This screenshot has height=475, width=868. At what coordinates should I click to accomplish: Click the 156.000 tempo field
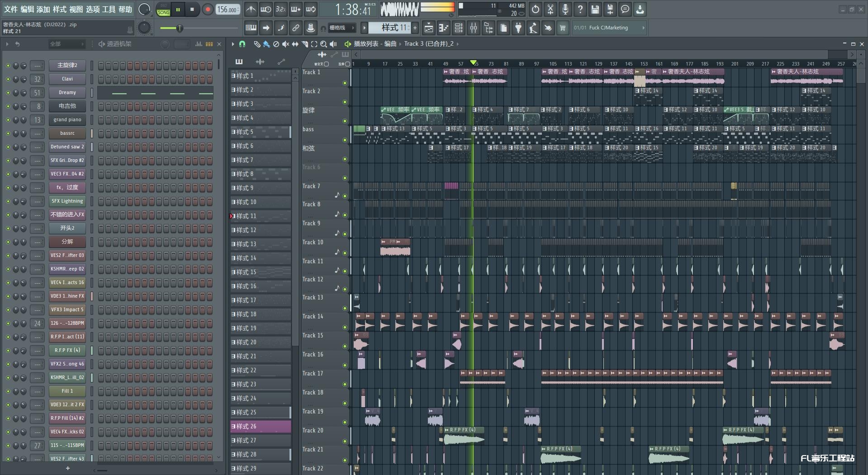point(228,9)
